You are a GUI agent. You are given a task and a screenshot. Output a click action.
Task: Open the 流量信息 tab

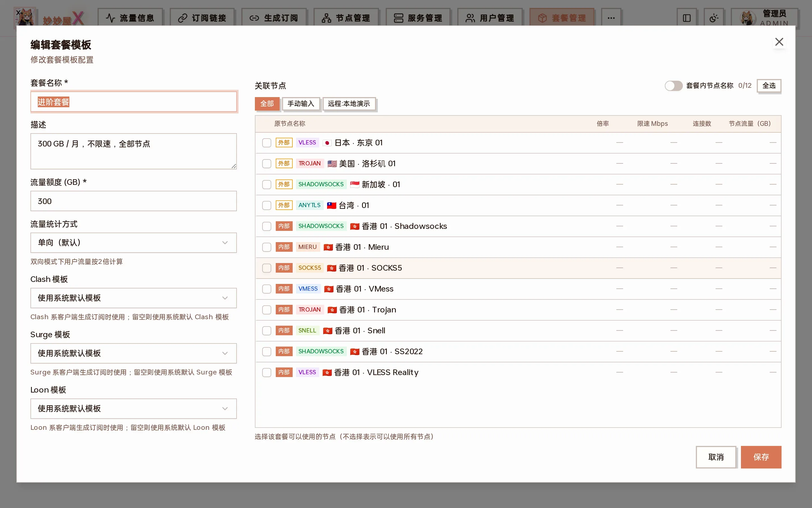pyautogui.click(x=130, y=18)
